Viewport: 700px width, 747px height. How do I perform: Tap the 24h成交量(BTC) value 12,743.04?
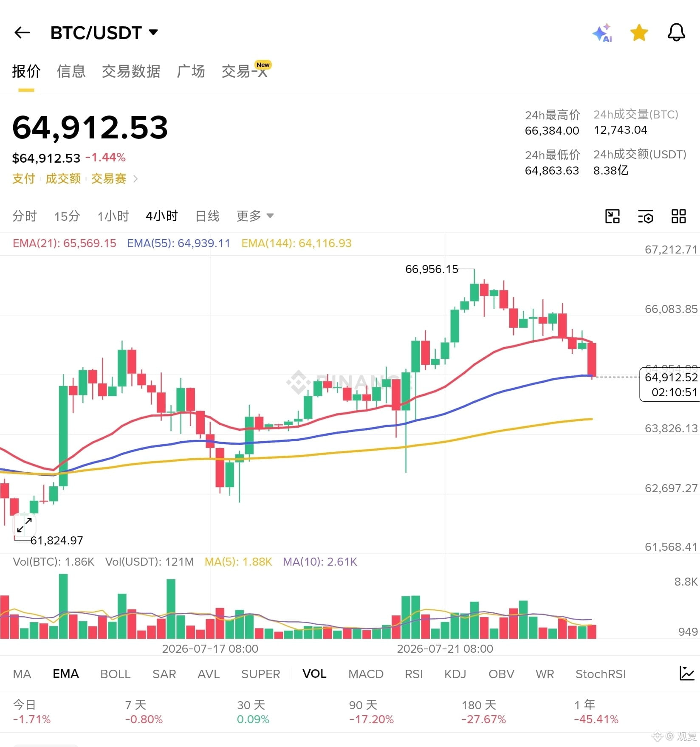pyautogui.click(x=620, y=130)
